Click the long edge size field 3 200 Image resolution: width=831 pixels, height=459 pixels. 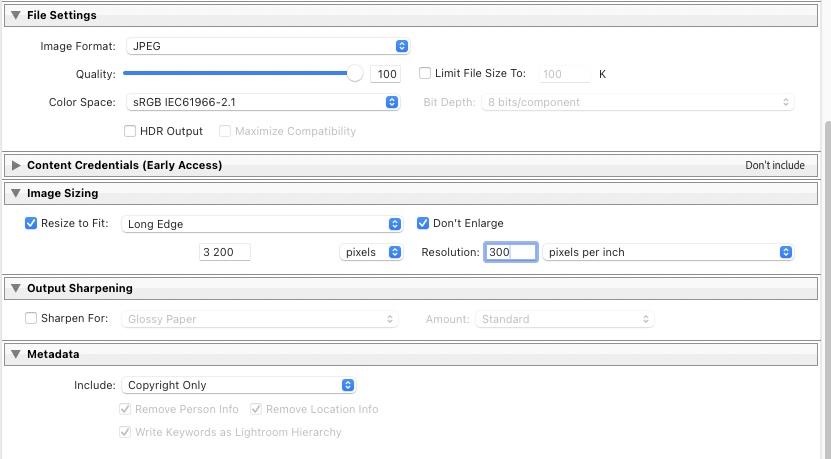pyautogui.click(x=224, y=252)
